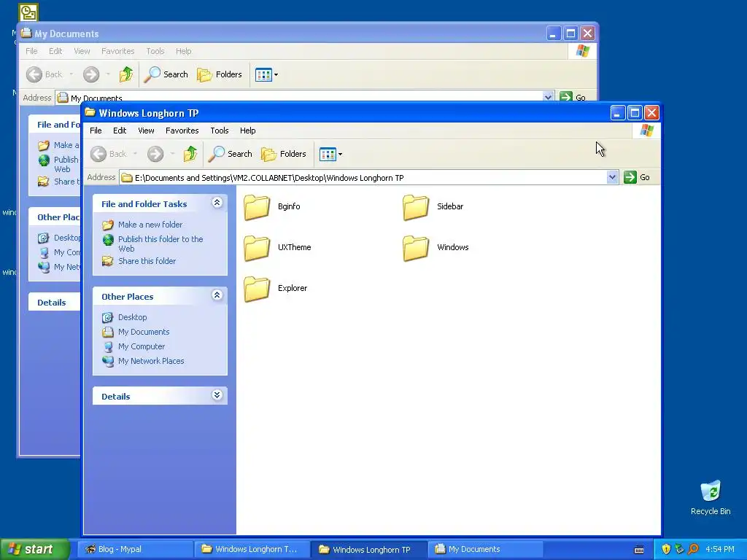Screen dimensions: 747x560
Task: Open View menu in Longhorn TP window
Action: click(x=146, y=131)
